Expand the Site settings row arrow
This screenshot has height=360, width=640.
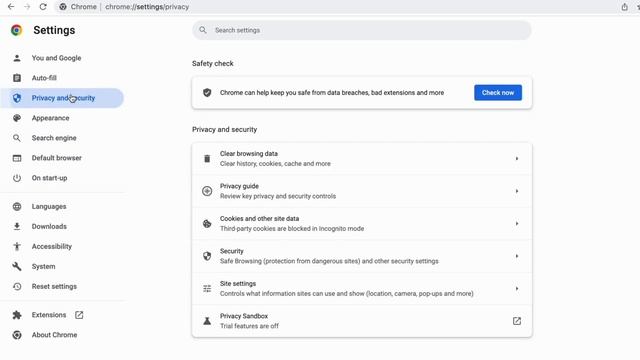pyautogui.click(x=517, y=289)
